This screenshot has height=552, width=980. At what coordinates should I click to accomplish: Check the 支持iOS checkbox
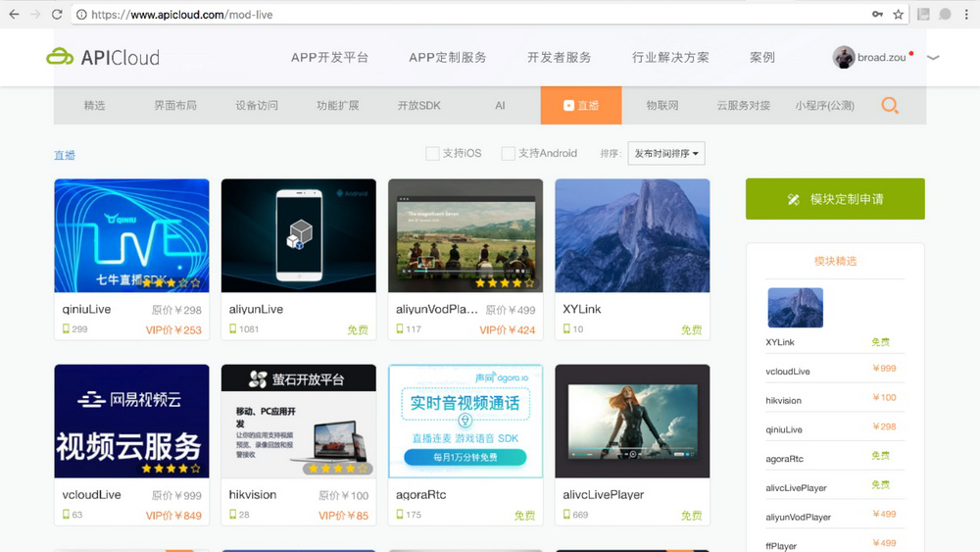(432, 153)
